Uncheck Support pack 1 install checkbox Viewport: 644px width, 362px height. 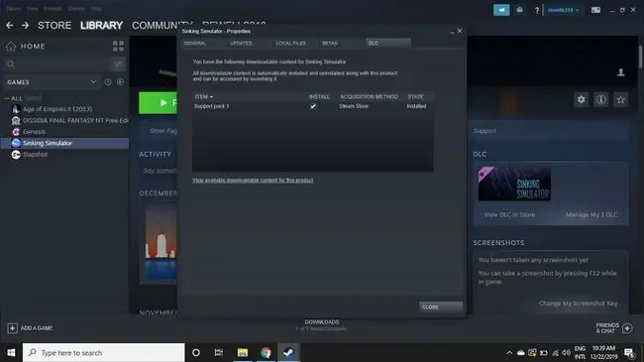313,106
